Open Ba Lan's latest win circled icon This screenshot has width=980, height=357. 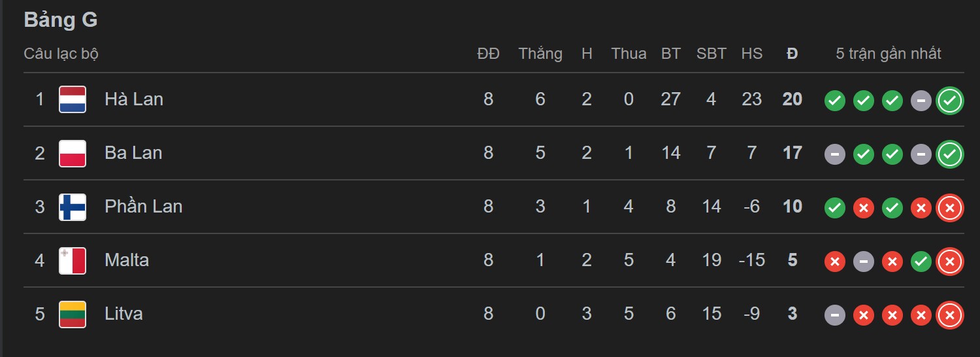[950, 154]
